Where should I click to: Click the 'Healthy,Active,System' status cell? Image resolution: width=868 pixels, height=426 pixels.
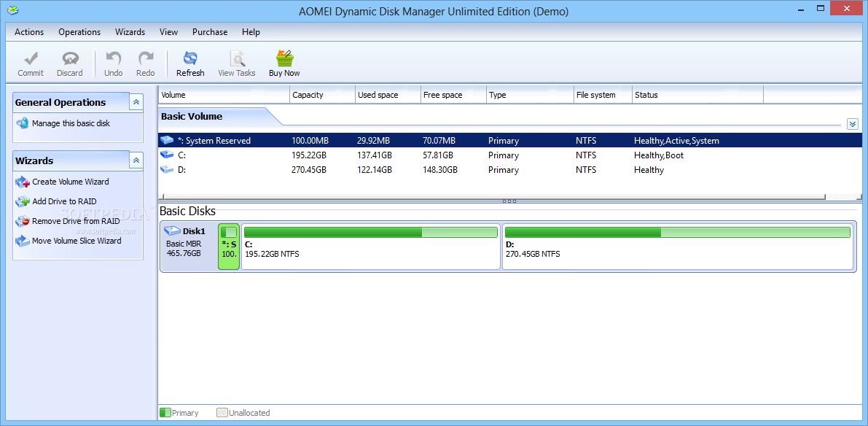point(676,141)
